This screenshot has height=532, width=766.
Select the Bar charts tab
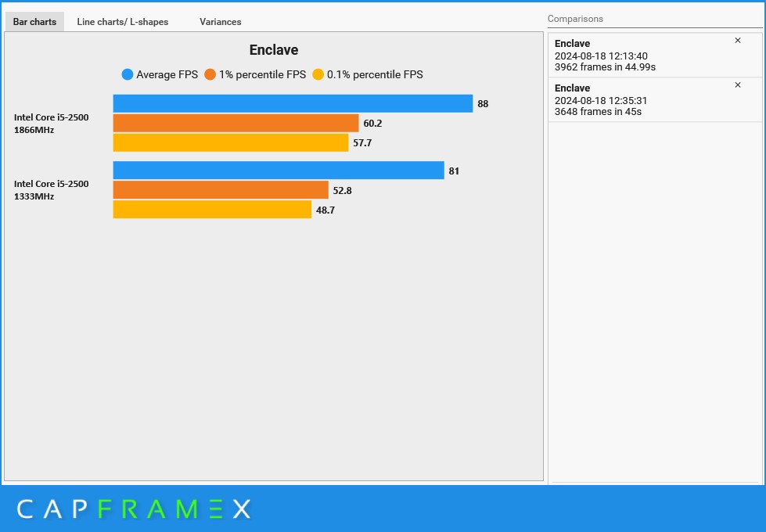(x=34, y=21)
